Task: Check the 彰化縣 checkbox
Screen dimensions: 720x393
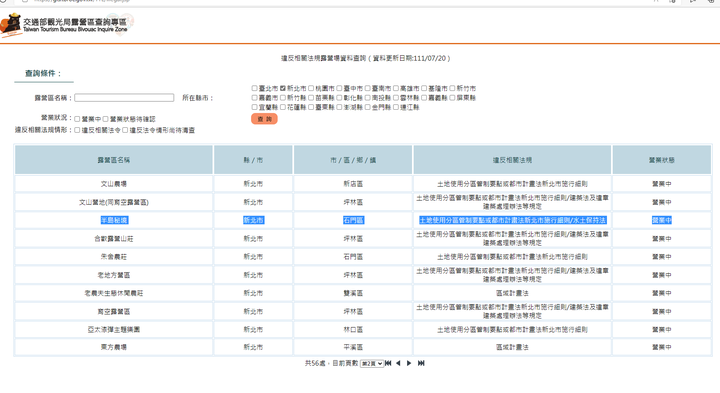Action: pos(339,98)
